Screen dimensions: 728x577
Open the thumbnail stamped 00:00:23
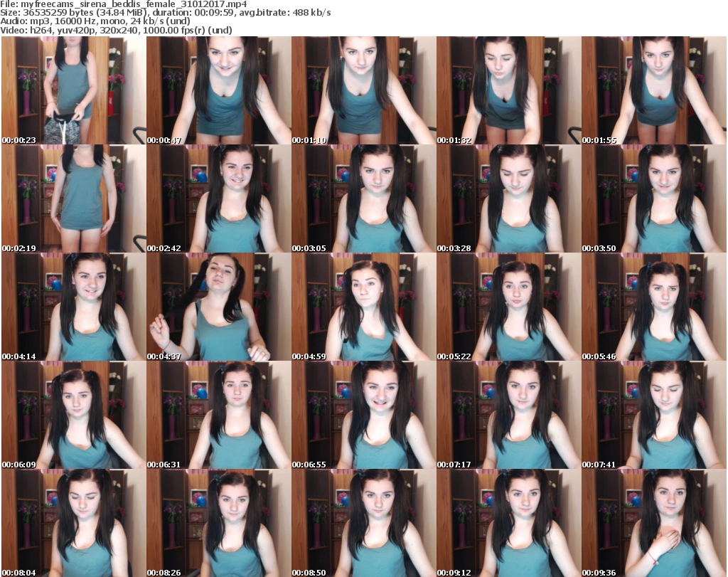pyautogui.click(x=74, y=90)
